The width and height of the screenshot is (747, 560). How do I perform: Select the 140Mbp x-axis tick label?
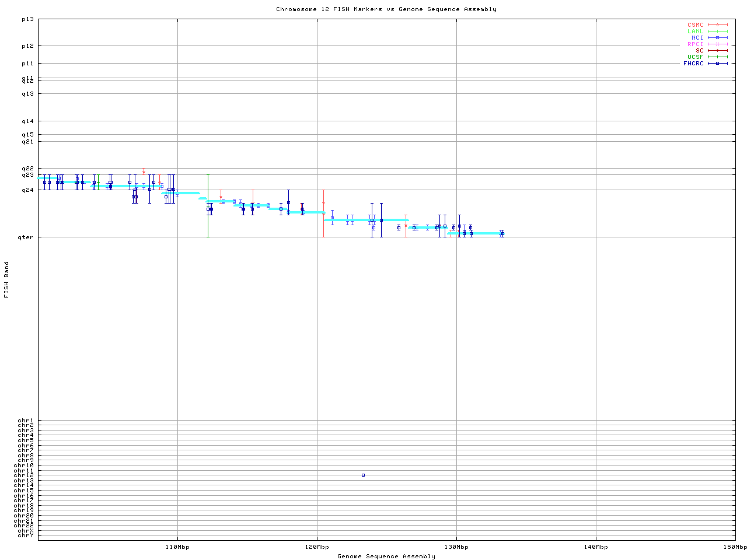pos(596,547)
